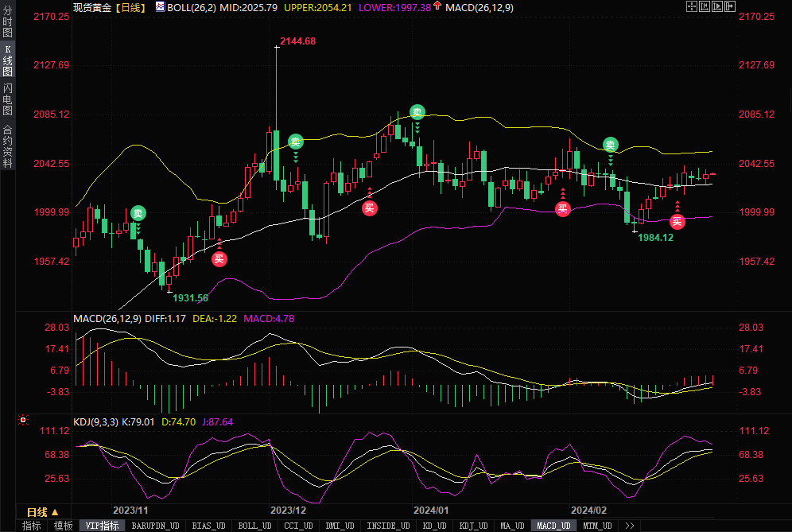Click the 模板 template button
792x532 pixels.
pos(63,526)
